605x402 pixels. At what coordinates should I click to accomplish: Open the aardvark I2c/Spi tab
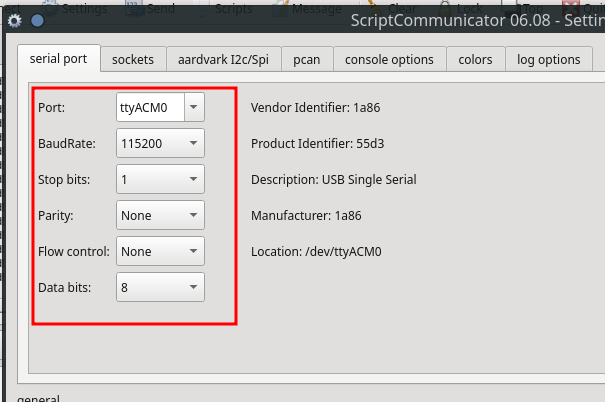point(223,59)
